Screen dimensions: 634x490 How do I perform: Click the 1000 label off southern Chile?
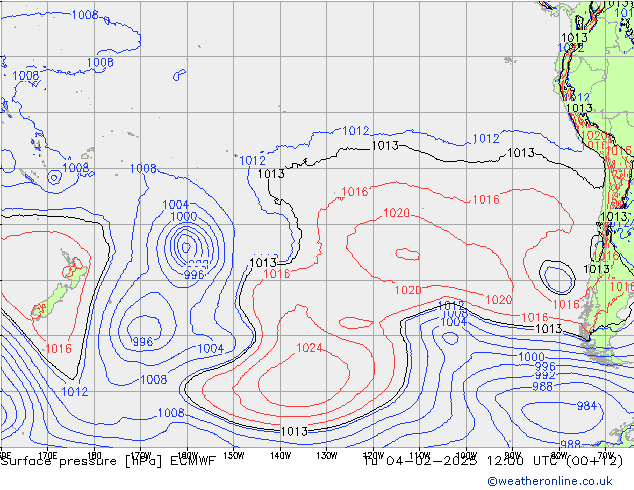pyautogui.click(x=531, y=357)
